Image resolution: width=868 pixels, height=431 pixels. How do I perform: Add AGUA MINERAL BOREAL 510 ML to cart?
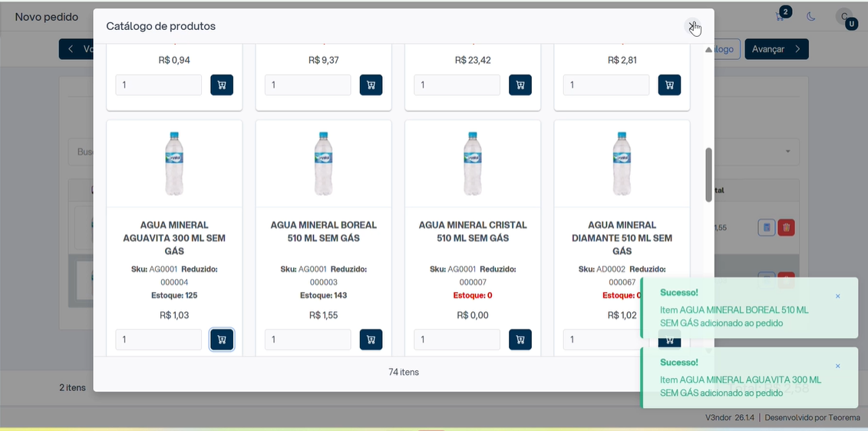(371, 340)
